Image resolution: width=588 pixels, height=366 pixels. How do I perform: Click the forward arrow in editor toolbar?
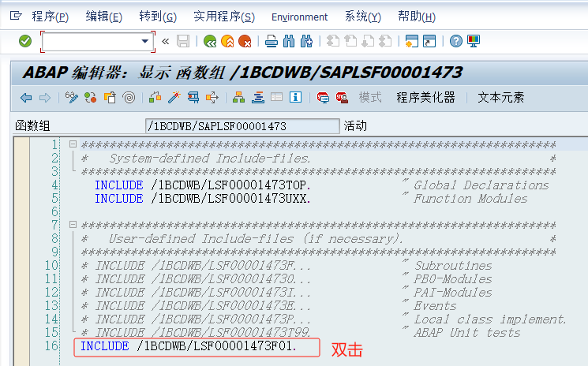pos(45,98)
